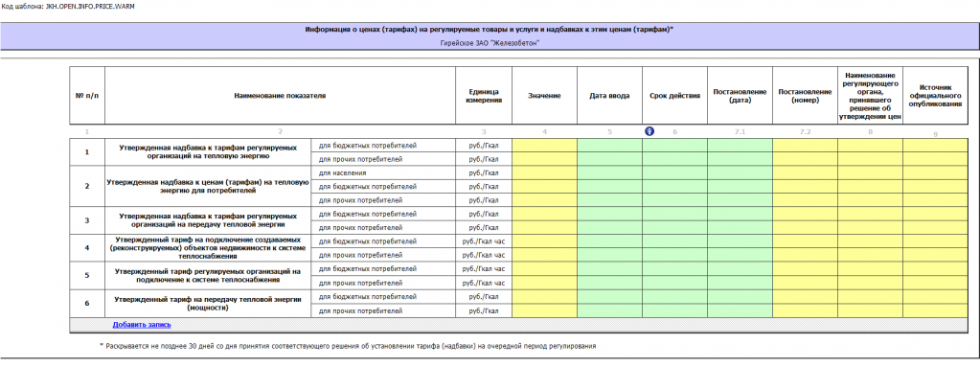
Task: Select Дата ввода cell, row 4 прочих потребителей
Action: pos(609,255)
